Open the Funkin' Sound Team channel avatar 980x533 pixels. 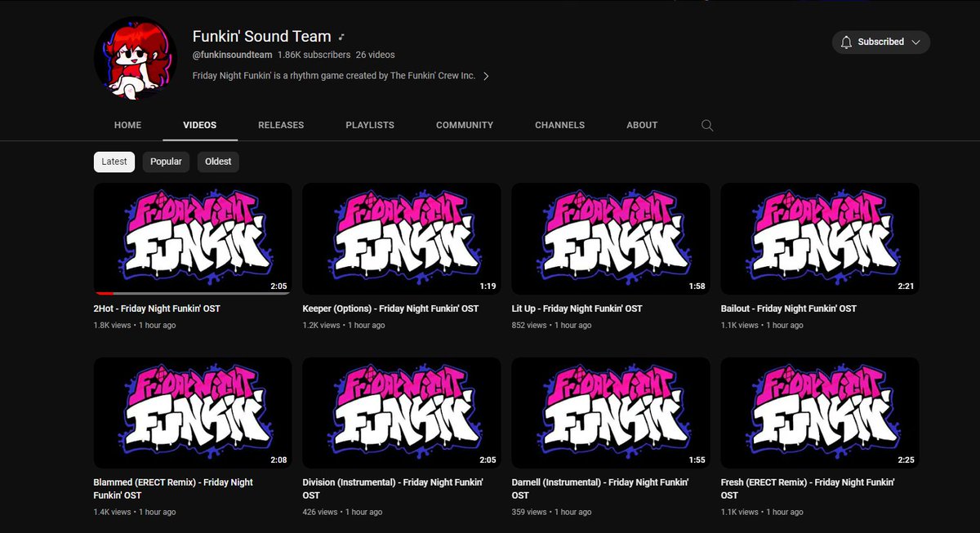point(136,56)
